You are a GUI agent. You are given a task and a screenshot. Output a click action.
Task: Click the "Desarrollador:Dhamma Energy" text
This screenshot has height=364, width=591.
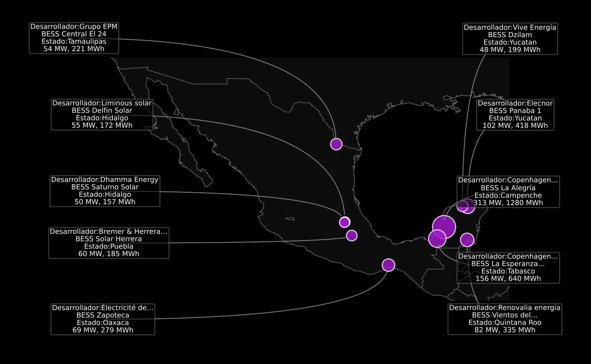pyautogui.click(x=105, y=179)
